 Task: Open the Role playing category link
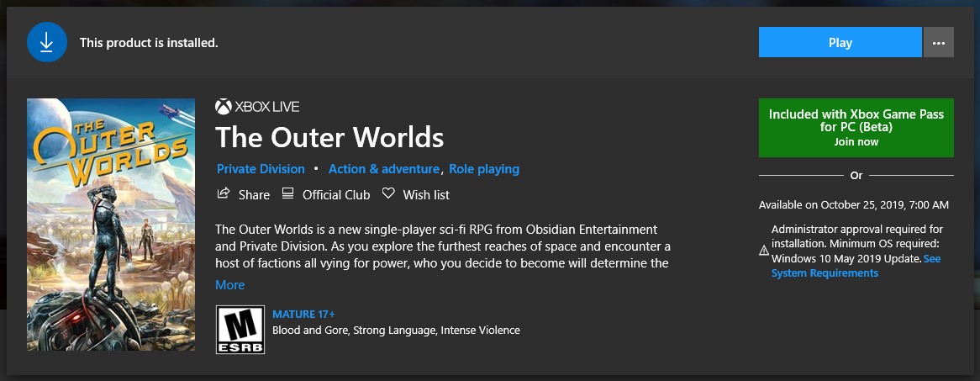484,169
